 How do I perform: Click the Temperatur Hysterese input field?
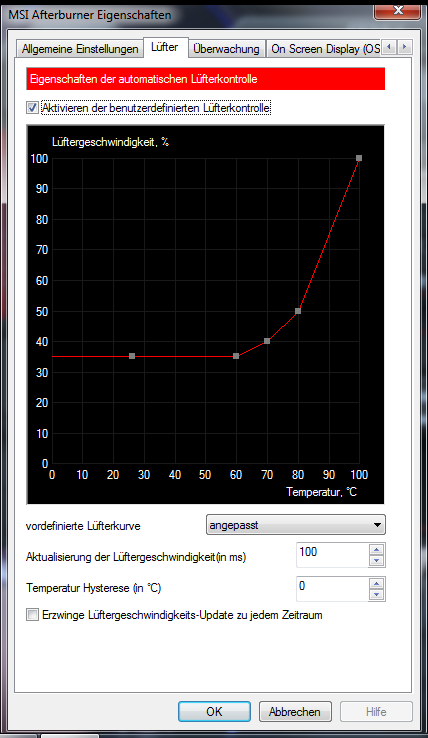pyautogui.click(x=332, y=589)
